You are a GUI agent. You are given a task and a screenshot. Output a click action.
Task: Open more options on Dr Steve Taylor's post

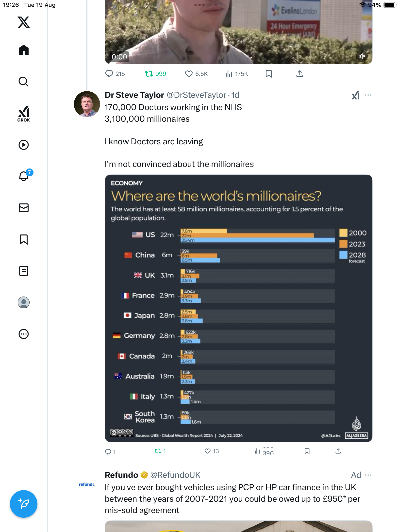(x=368, y=95)
